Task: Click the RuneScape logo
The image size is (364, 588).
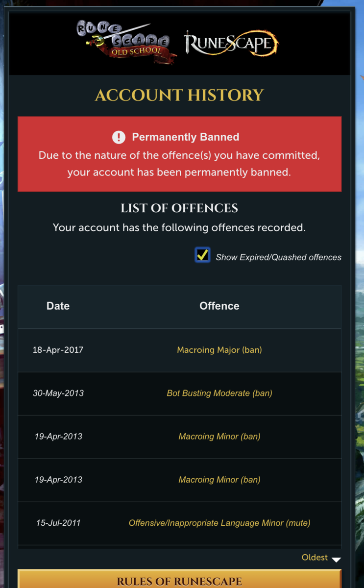Action: [x=231, y=43]
